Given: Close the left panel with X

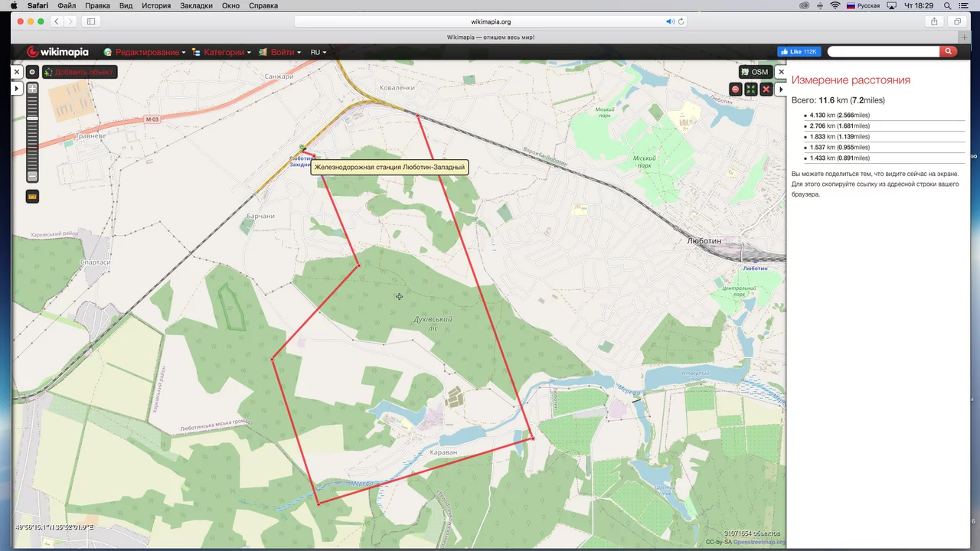Looking at the screenshot, I should [x=17, y=72].
